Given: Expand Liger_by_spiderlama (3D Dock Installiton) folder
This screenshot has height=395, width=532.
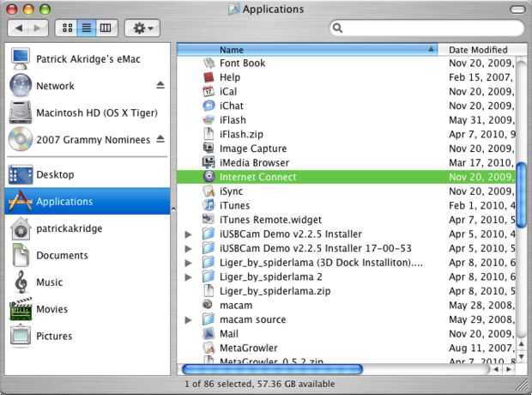Looking at the screenshot, I should pyautogui.click(x=188, y=263).
